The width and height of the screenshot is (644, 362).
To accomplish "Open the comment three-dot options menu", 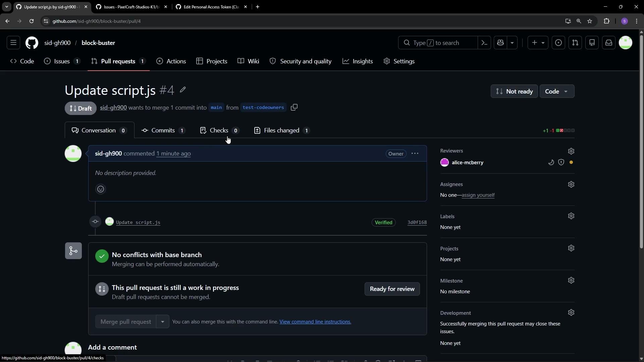I will 415,154.
